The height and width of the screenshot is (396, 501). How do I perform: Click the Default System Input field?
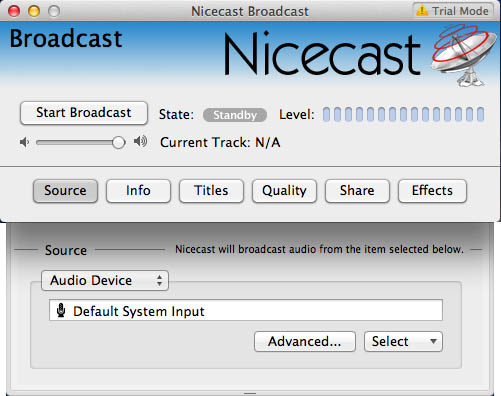(246, 310)
